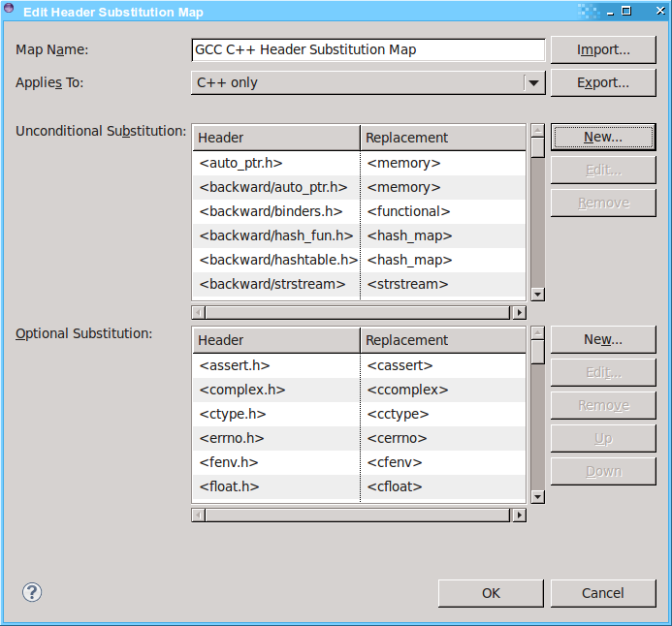Select the <backward/auto_ptr.h> row
Screen dimensions: 672x626
click(x=359, y=188)
